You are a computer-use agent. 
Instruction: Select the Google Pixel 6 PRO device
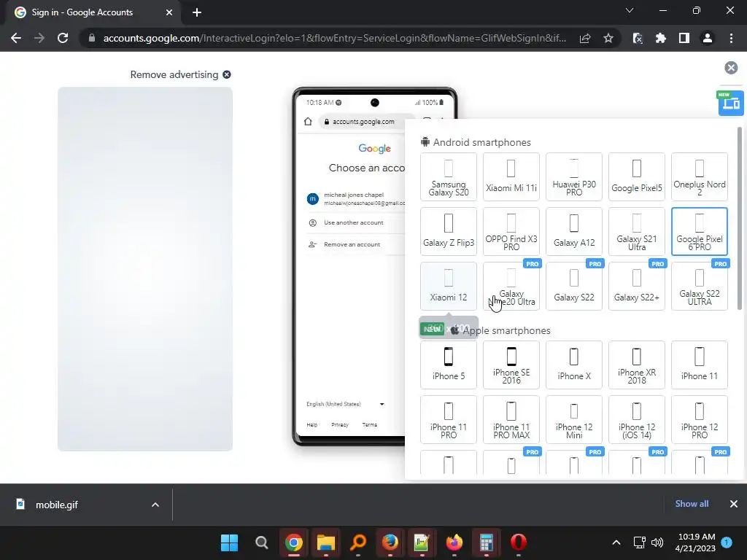[700, 231]
